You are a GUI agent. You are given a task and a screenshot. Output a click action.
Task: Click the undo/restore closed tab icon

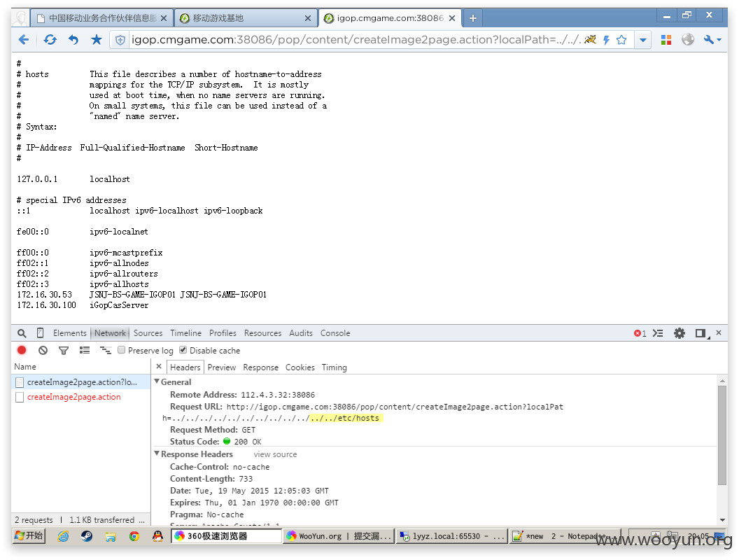(73, 40)
